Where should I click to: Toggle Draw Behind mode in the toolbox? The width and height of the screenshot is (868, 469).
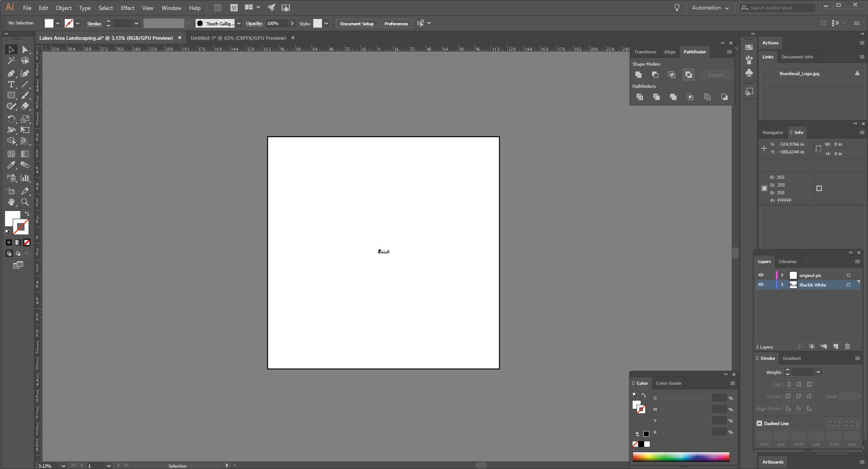tap(18, 254)
